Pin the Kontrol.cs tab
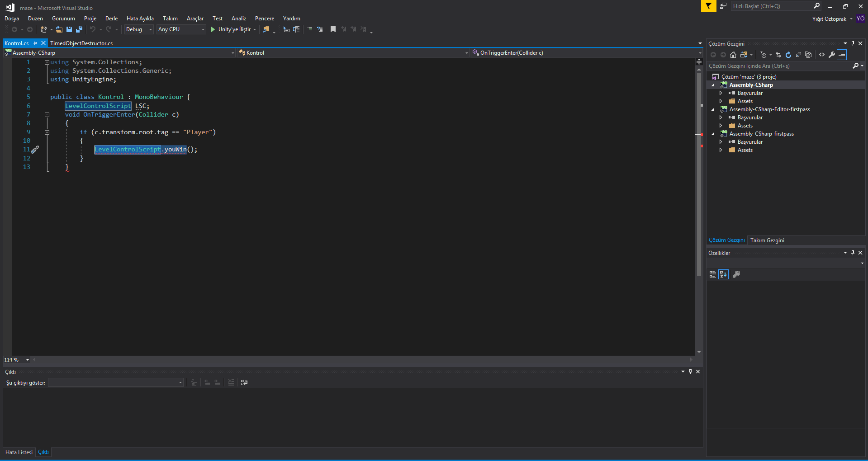The image size is (868, 461). (35, 43)
